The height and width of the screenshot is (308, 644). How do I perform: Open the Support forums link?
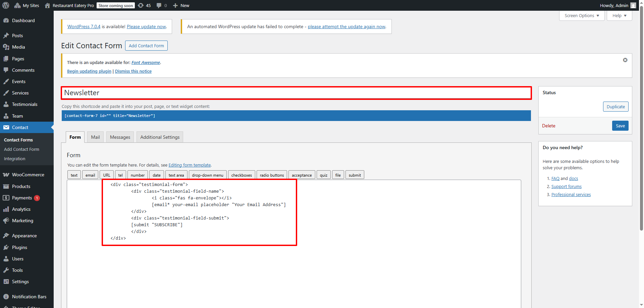(x=566, y=186)
